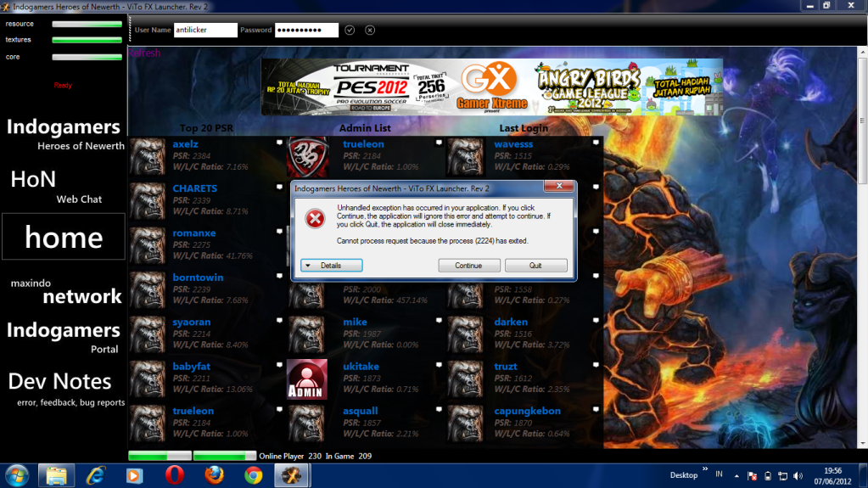Image resolution: width=868 pixels, height=488 pixels.
Task: Open Indogamers Heroes of Newerth section
Action: 64,135
